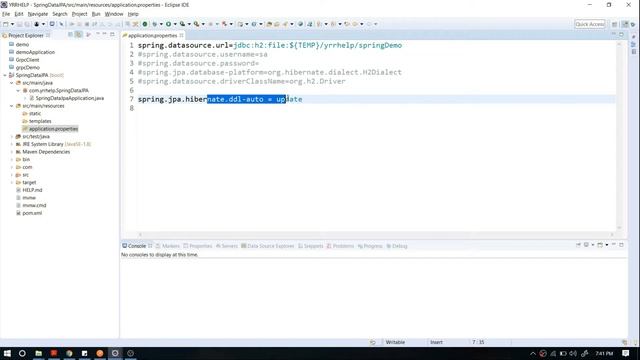Click Collapse All in Project Explorer
This screenshot has height=360, width=640.
[71, 35]
